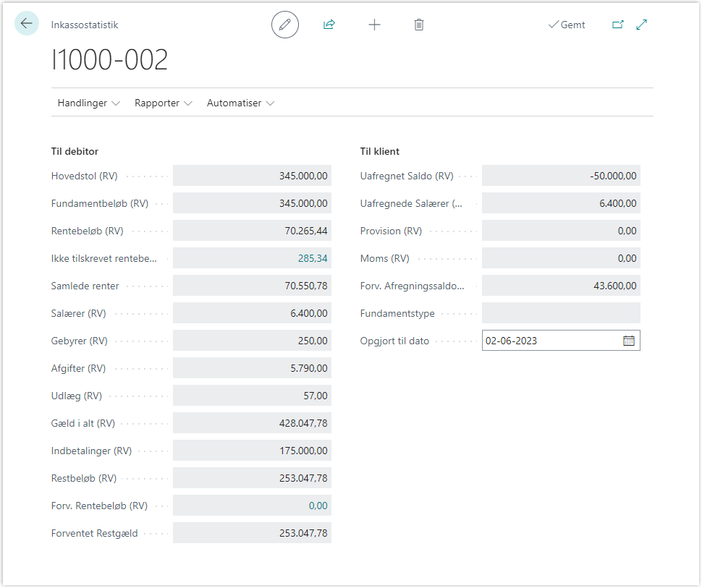Click the pencil edit icon
This screenshot has height=588, width=702.
tap(285, 25)
